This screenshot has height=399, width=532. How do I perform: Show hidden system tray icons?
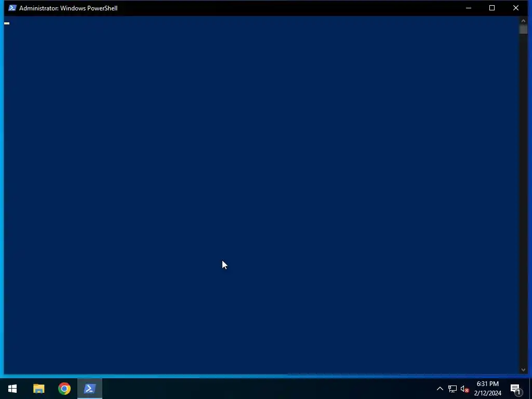coord(440,389)
